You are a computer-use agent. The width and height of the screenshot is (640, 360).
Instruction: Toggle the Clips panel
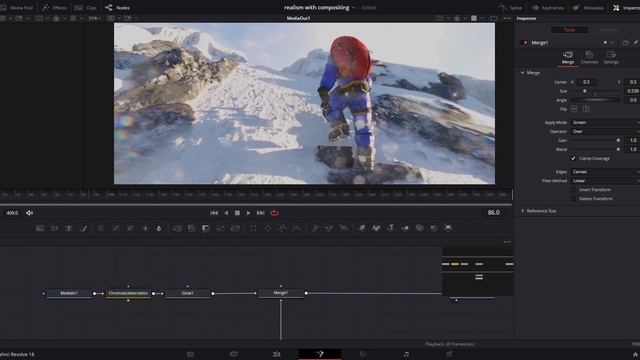coord(85,8)
